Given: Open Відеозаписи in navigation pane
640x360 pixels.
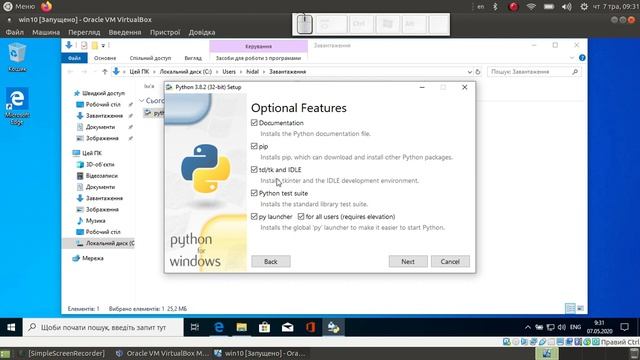Looking at the screenshot, I should 102,176.
